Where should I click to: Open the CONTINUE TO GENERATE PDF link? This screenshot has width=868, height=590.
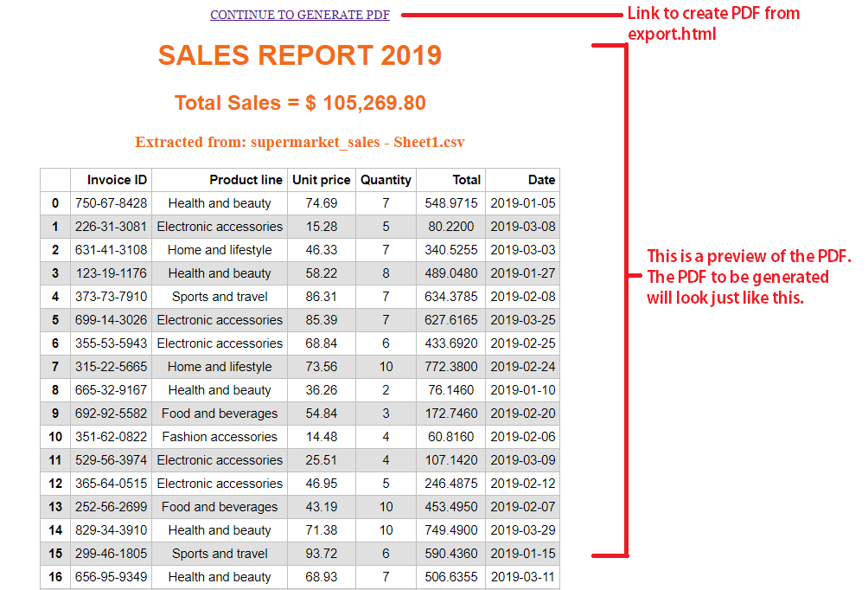(299, 15)
